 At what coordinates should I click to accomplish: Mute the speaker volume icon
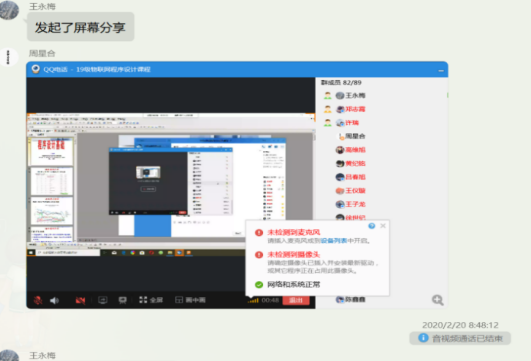(x=55, y=300)
